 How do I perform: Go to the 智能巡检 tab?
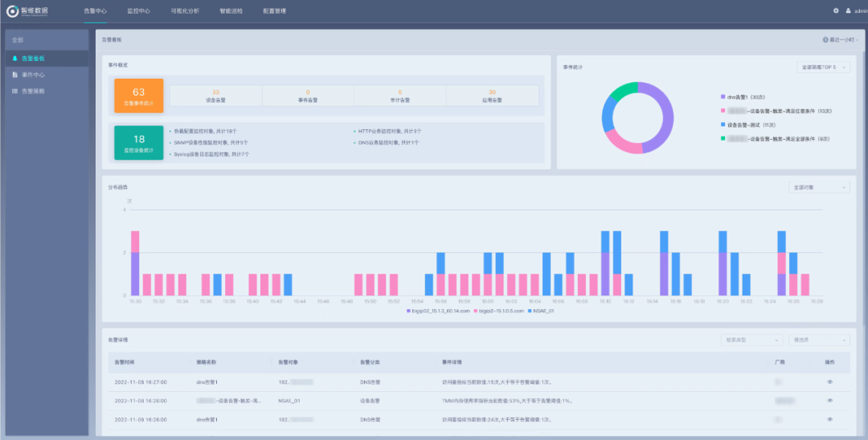click(x=231, y=11)
